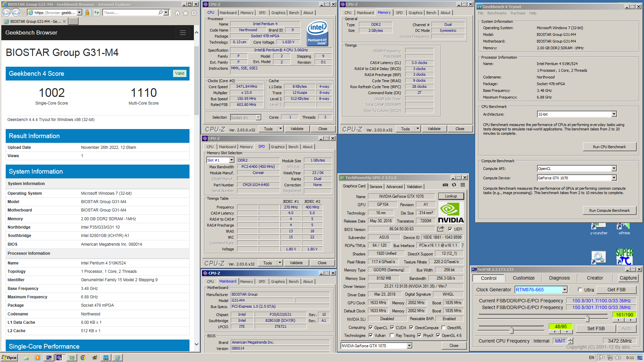Click the SetFSB PLL taskbar icon
Image resolution: width=644 pixels, height=362 pixels.
coord(49,358)
